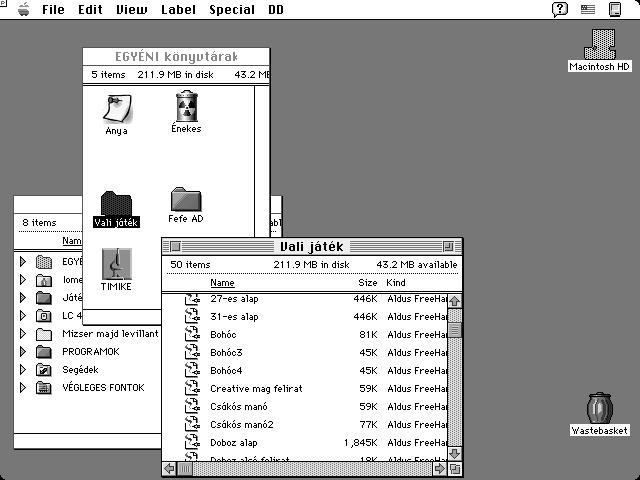Viewport: 640px width, 480px height.
Task: Click the Csákós manó file icon
Action: [x=192, y=407]
